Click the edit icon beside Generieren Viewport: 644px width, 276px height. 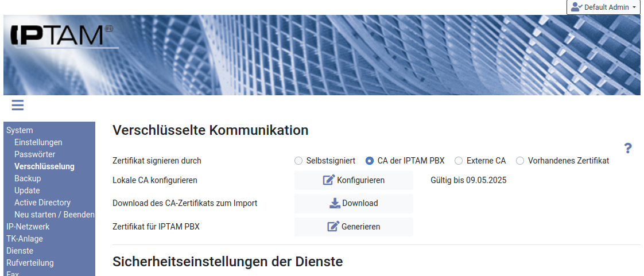(333, 227)
